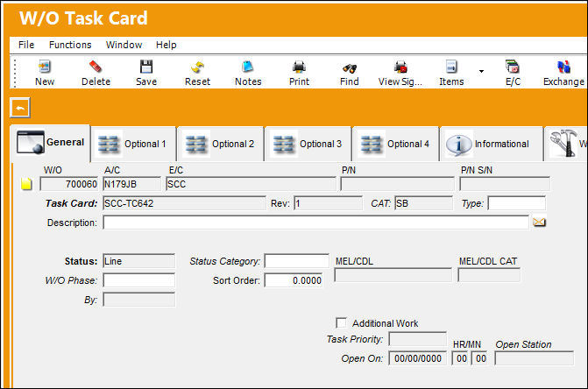Screen dimensions: 588x389
Task: Switch to the Optional 4 tab
Action: coord(395,145)
